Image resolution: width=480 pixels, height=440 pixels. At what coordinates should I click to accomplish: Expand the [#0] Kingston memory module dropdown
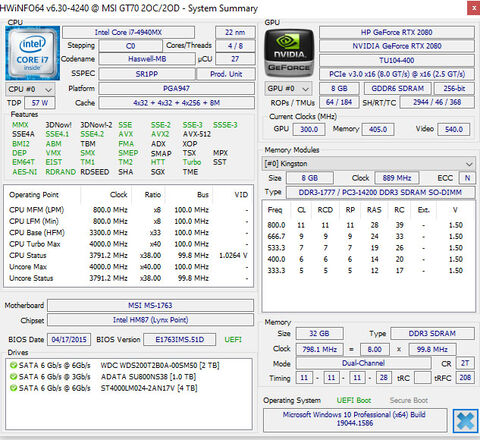coord(368,164)
